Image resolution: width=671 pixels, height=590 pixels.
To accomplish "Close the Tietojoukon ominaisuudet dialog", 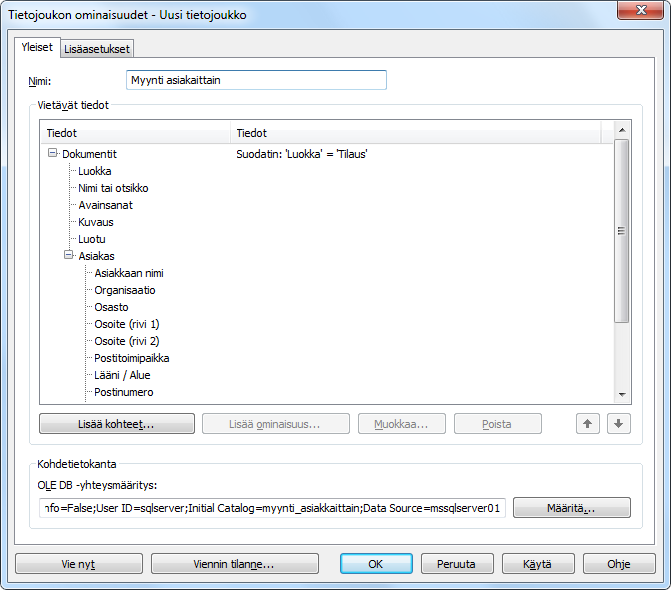I will click(641, 10).
